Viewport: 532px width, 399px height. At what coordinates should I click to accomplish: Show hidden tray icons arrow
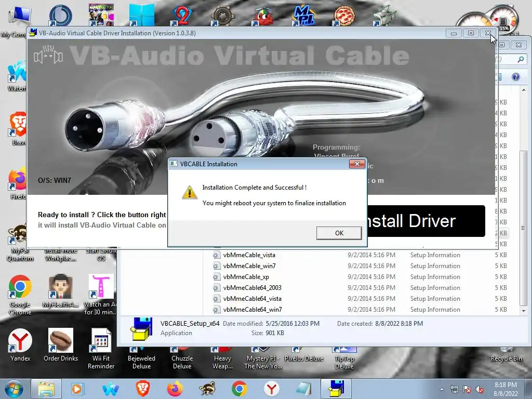[x=442, y=389]
